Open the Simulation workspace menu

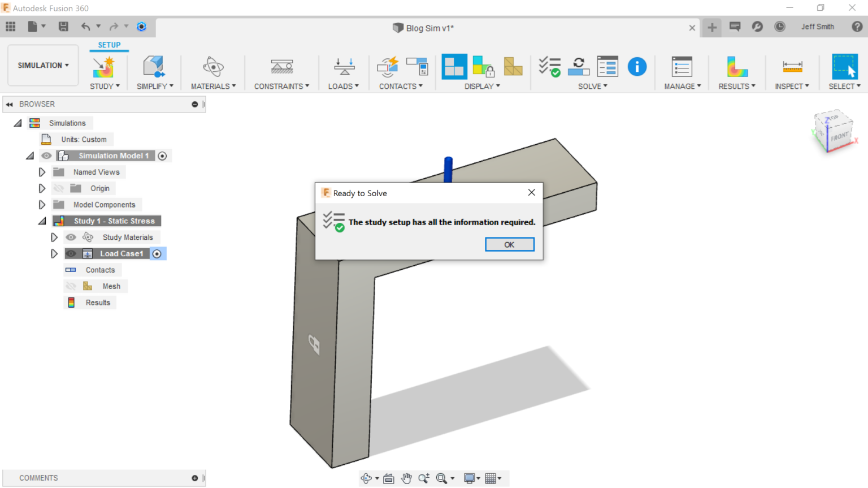(x=42, y=65)
